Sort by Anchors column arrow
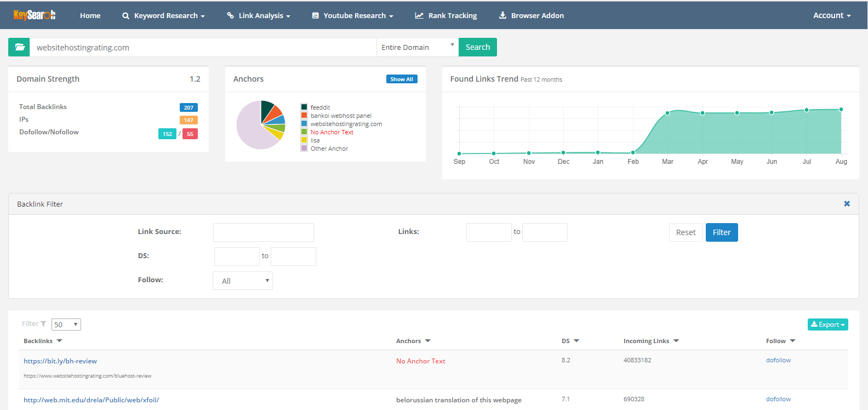Image resolution: width=868 pixels, height=410 pixels. pyautogui.click(x=428, y=341)
